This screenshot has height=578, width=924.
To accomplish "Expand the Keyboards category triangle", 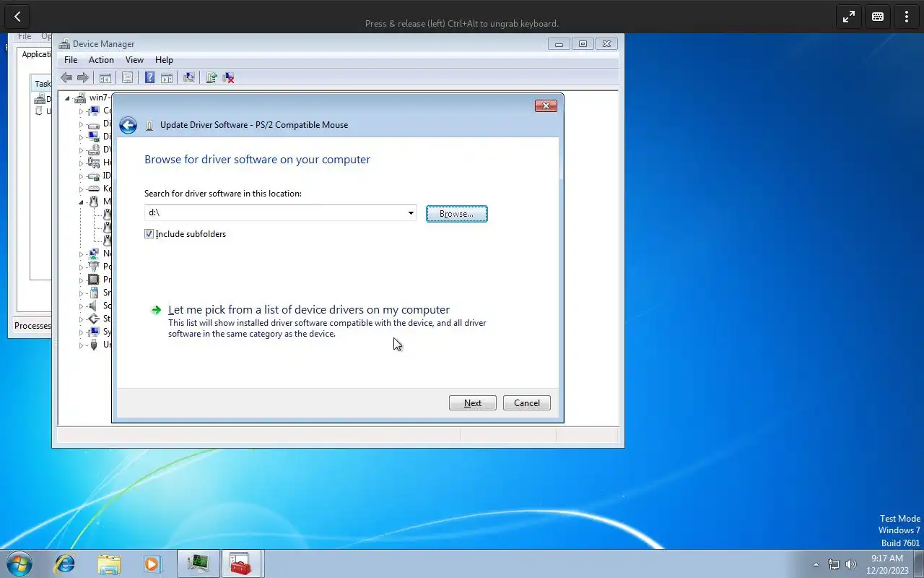I will pos(81,189).
